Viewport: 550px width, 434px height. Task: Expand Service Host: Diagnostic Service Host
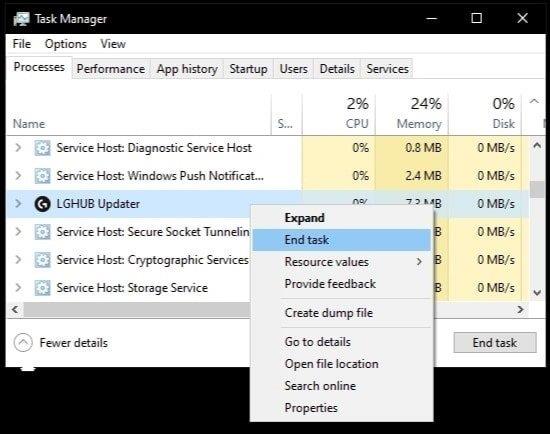18,148
